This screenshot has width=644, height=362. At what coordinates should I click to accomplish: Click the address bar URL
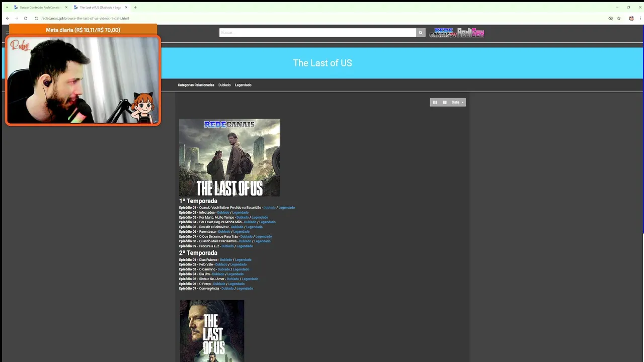85,18
